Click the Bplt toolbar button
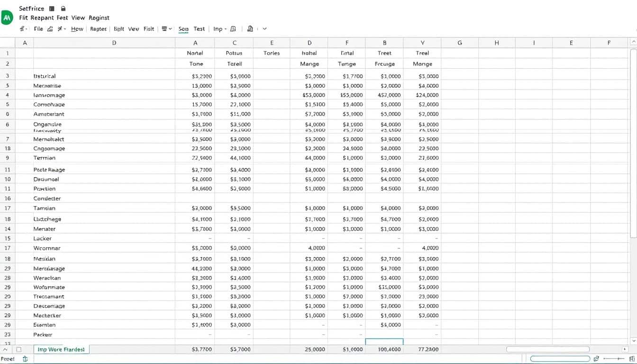Image resolution: width=637 pixels, height=364 pixels. (x=119, y=29)
